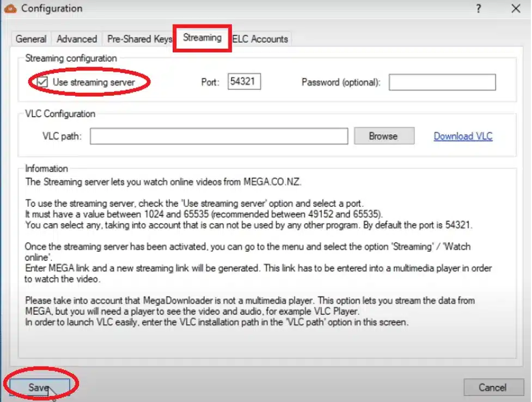This screenshot has width=532, height=402.
Task: Click the 'Password (optional):' label
Action: tap(341, 82)
